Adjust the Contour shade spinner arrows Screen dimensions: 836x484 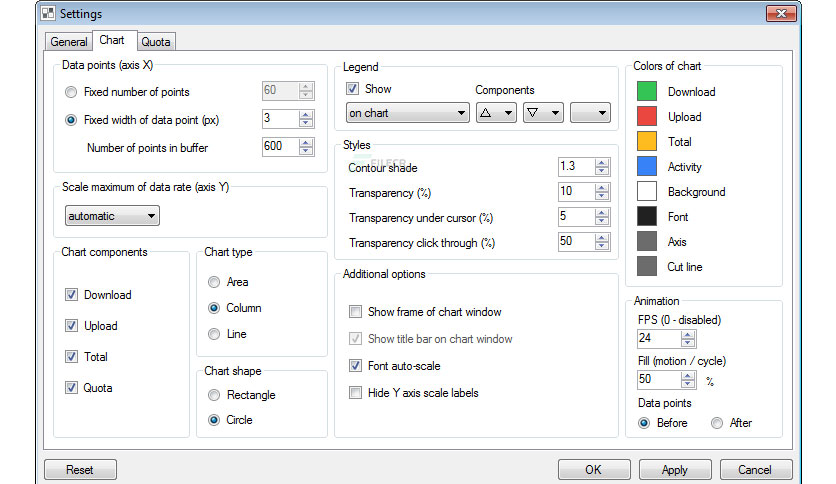tap(602, 167)
